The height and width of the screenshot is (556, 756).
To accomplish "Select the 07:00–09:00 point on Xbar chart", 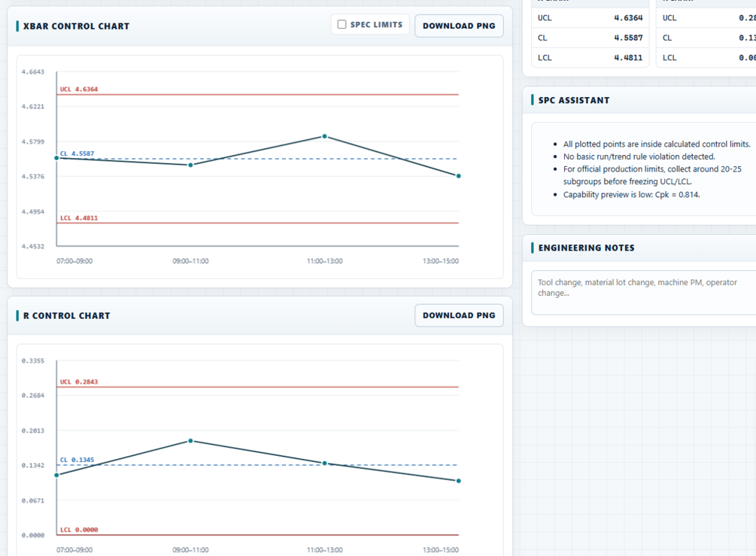I will (x=56, y=158).
